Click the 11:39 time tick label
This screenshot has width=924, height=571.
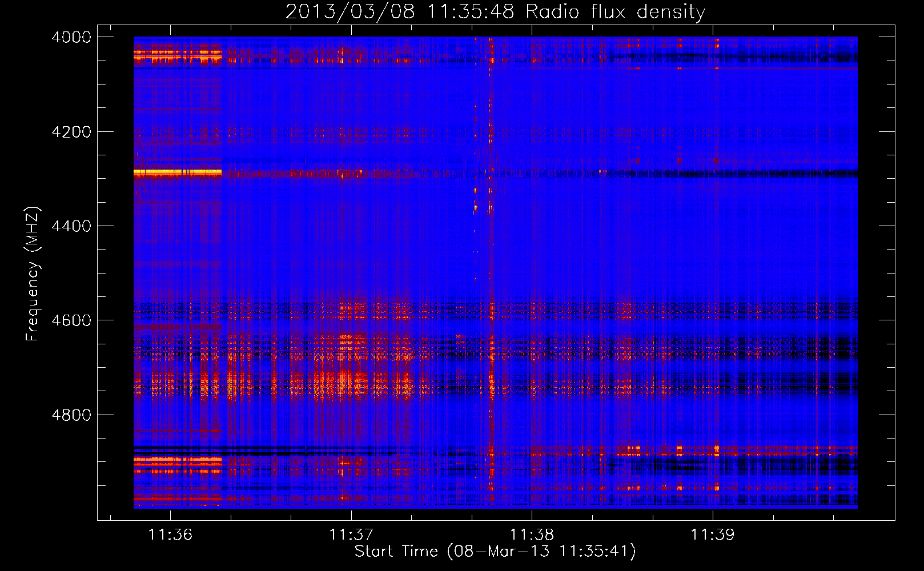[713, 534]
